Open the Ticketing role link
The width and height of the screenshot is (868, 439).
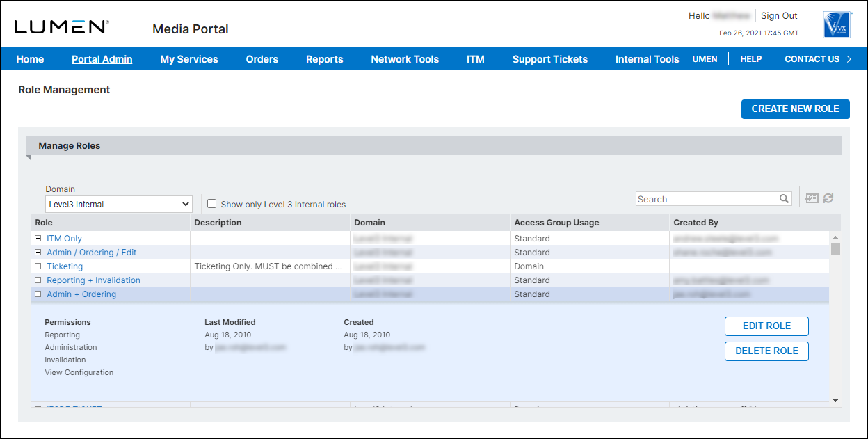point(65,266)
